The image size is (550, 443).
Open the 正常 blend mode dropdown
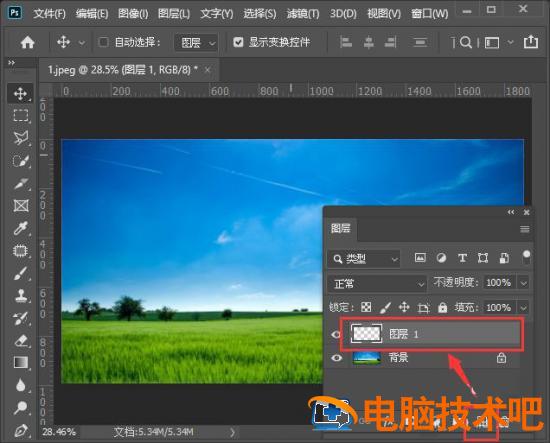click(x=377, y=283)
